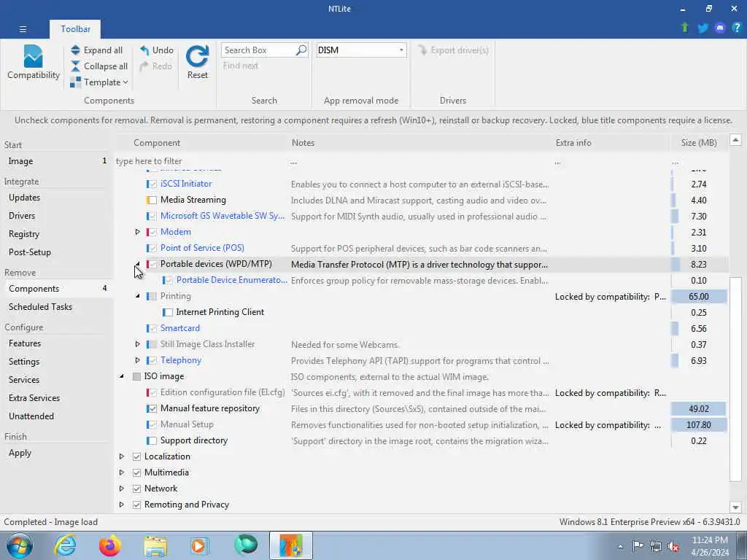This screenshot has width=747, height=560.
Task: Show hidden tray icons arrow
Action: [620, 546]
